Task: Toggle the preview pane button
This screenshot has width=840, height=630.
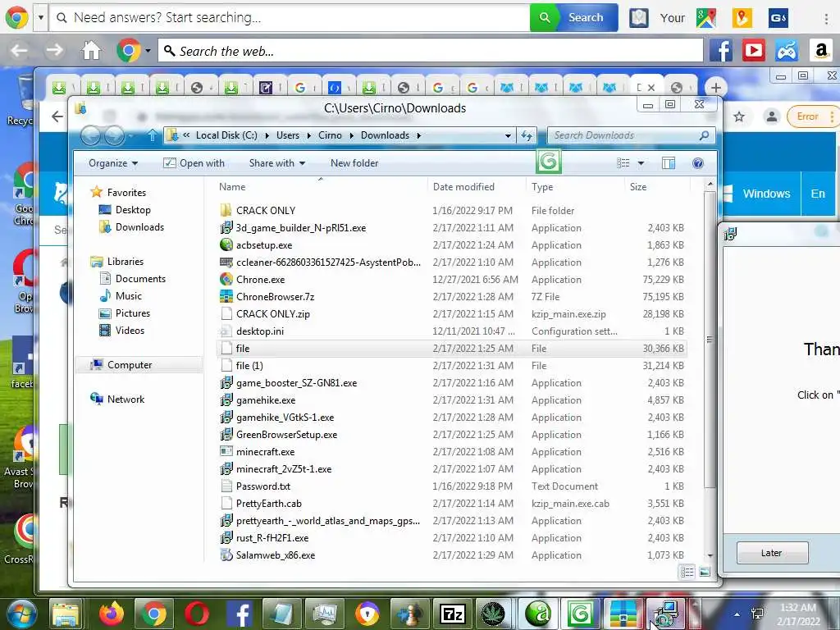Action: pos(668,163)
